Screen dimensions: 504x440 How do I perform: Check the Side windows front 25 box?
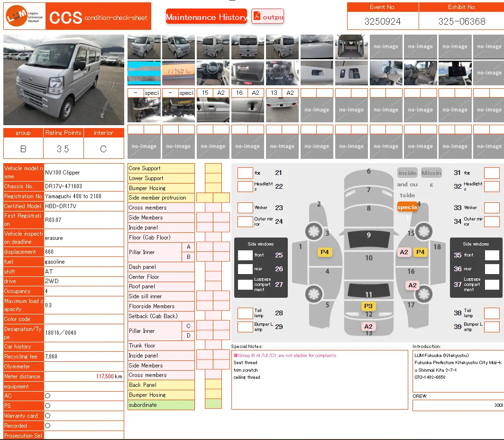coord(245,255)
